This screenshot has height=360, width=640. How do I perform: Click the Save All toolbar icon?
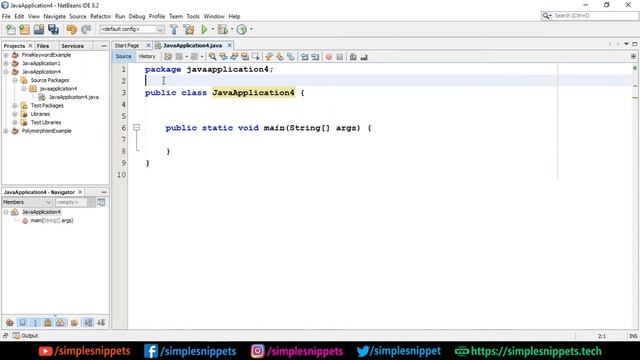pyautogui.click(x=53, y=29)
